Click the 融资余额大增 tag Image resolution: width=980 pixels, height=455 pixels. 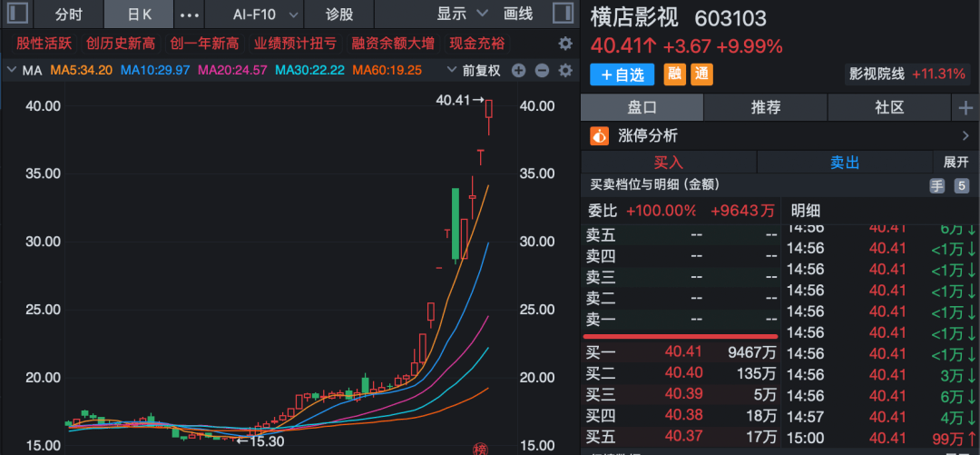393,44
